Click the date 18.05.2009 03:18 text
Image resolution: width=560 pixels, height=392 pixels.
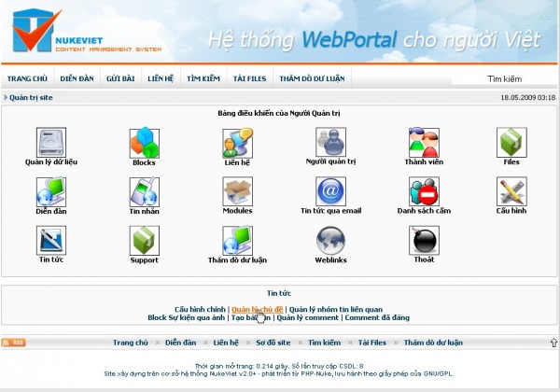pyautogui.click(x=528, y=97)
